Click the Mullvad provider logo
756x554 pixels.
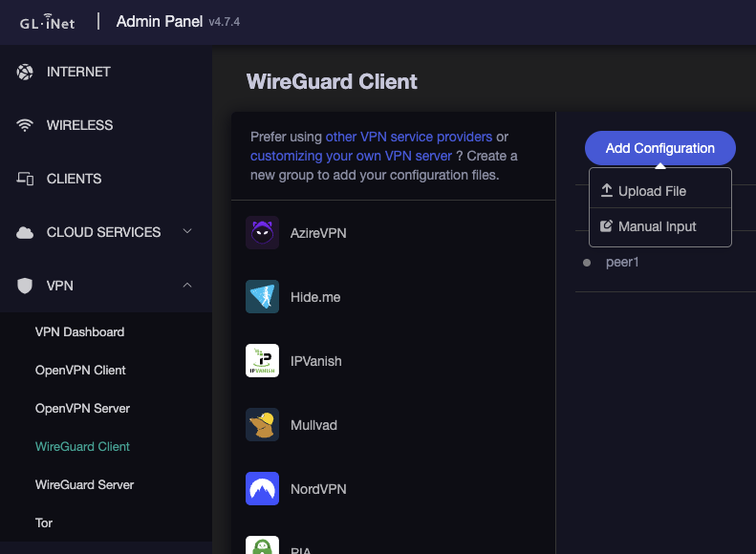(x=262, y=424)
